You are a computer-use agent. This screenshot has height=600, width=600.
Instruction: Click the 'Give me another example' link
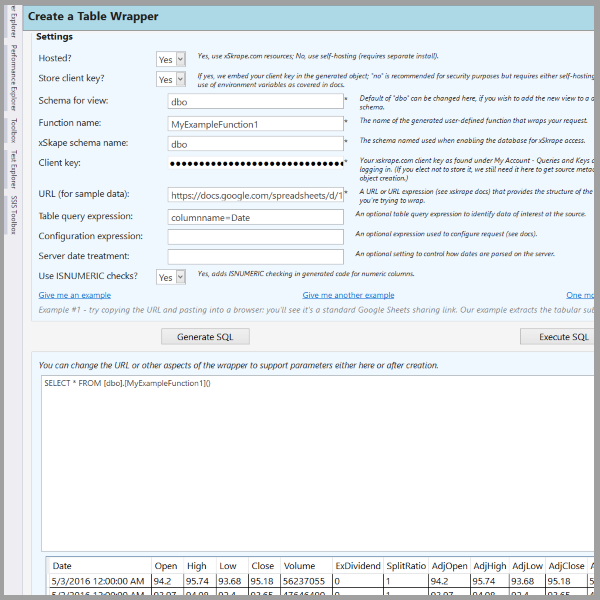(348, 295)
